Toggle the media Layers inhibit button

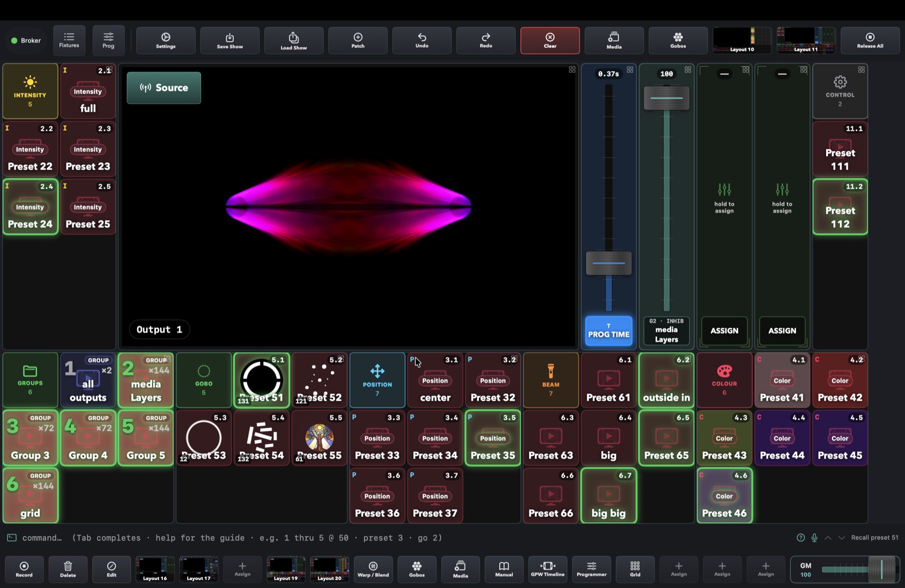666,331
